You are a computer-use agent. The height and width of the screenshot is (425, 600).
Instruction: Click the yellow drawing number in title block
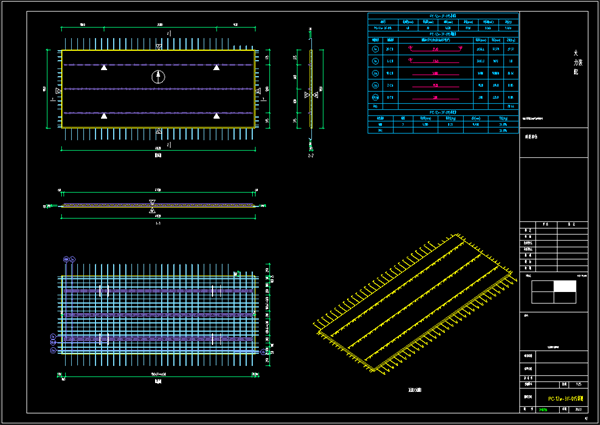[x=566, y=399]
